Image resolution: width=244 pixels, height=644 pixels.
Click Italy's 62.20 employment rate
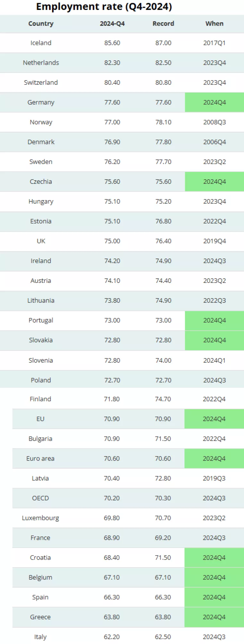[112, 637]
